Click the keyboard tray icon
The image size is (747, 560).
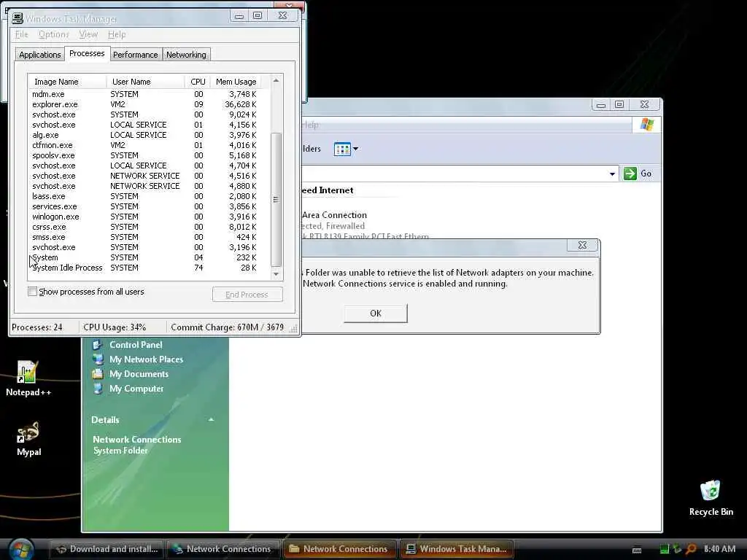tap(636, 550)
